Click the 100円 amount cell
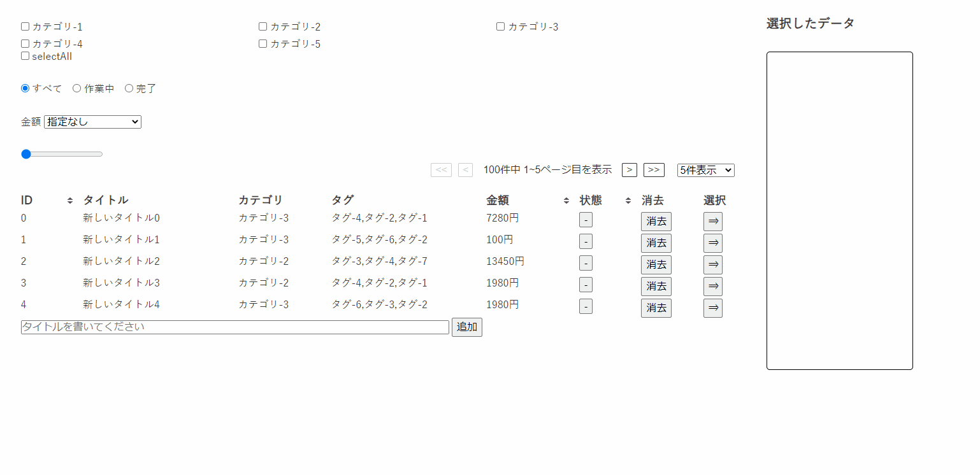 tap(500, 239)
